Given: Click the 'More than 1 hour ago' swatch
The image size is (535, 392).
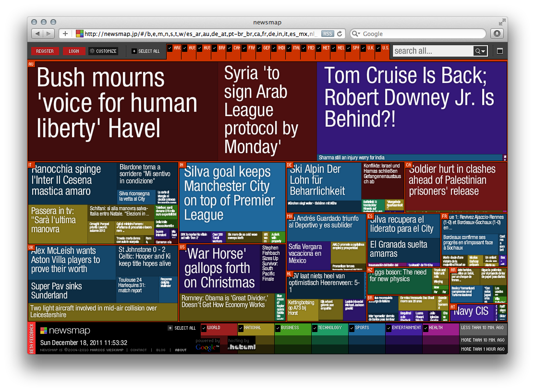Looking at the screenshot, I should 483,349.
